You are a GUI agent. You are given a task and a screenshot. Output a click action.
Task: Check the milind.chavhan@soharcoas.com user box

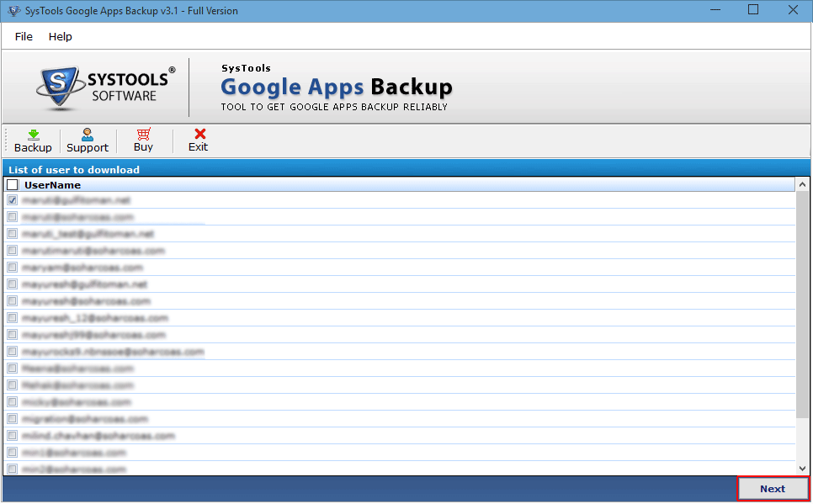point(13,436)
